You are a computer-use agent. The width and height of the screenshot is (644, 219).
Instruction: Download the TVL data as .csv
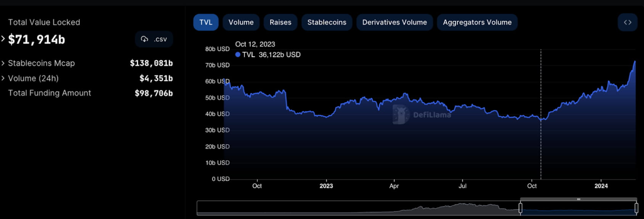click(x=154, y=39)
